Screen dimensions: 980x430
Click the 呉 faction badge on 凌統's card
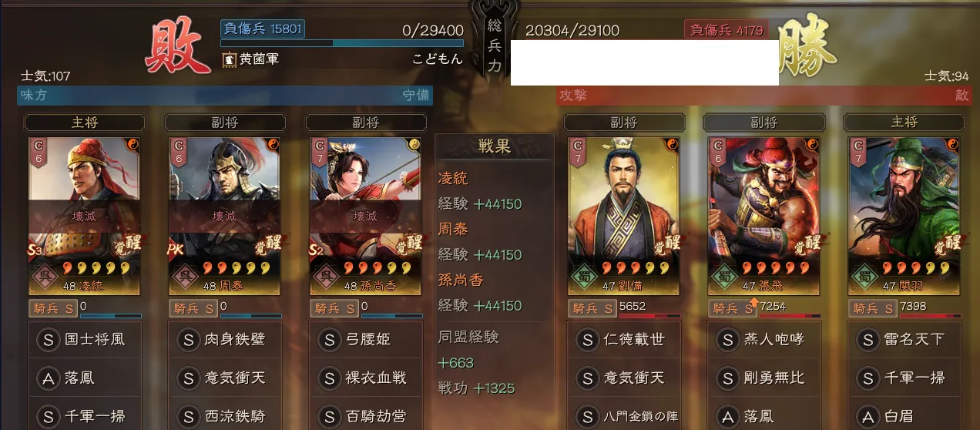click(45, 277)
